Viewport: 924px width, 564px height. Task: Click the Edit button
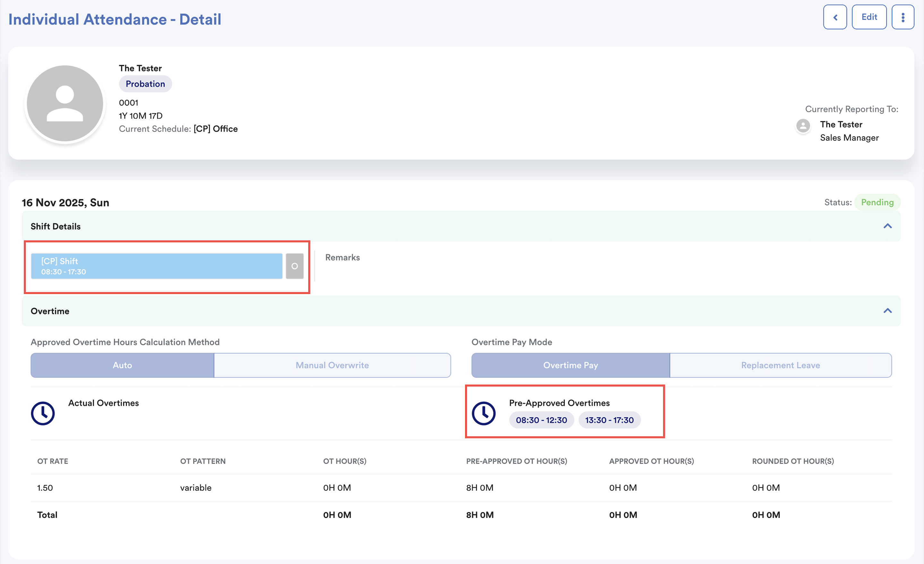pos(869,17)
